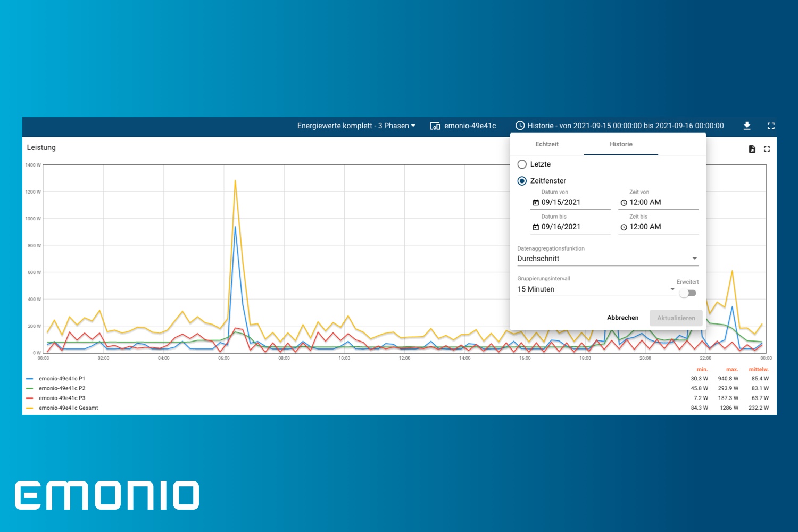Viewport: 798px width, 532px height.
Task: Click the Abbrechen button
Action: [622, 318]
